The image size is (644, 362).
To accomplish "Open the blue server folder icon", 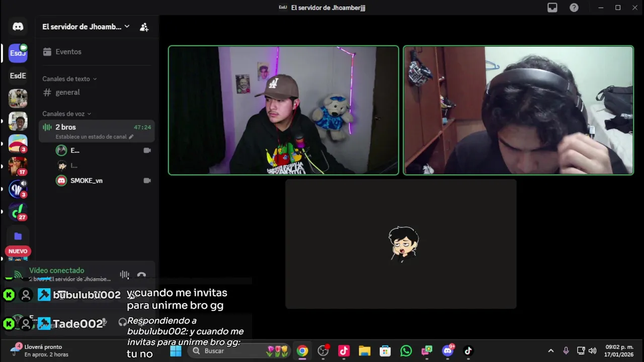I will point(18,236).
